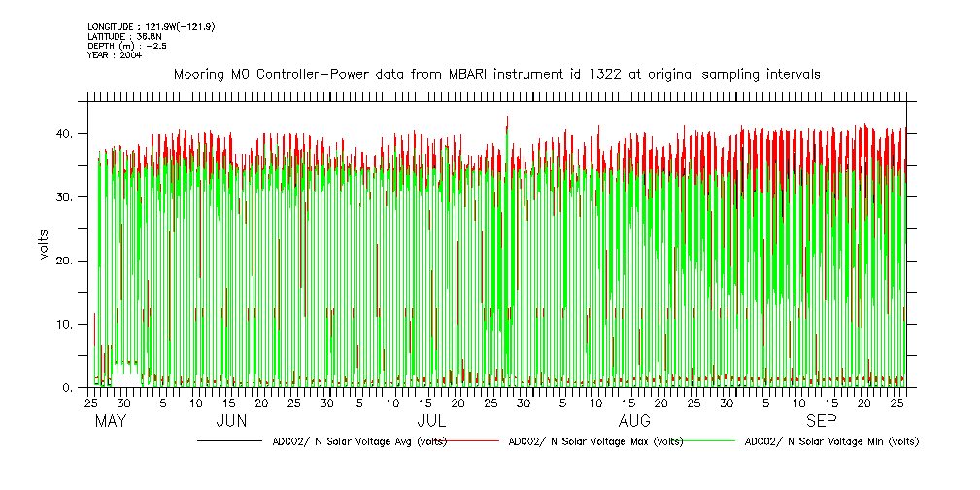Select the AUG month label on x-axis
The height and width of the screenshot is (490, 980).
634,421
